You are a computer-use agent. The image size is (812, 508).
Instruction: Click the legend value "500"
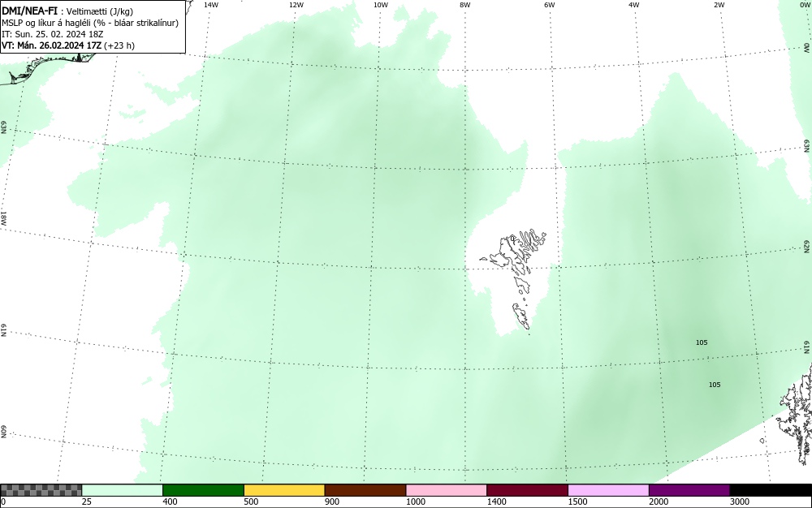click(251, 502)
